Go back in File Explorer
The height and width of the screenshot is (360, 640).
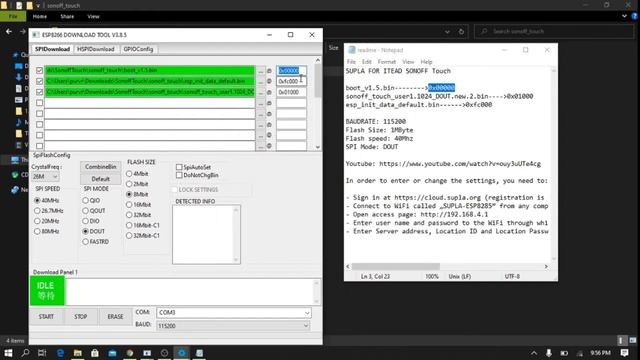coord(9,31)
